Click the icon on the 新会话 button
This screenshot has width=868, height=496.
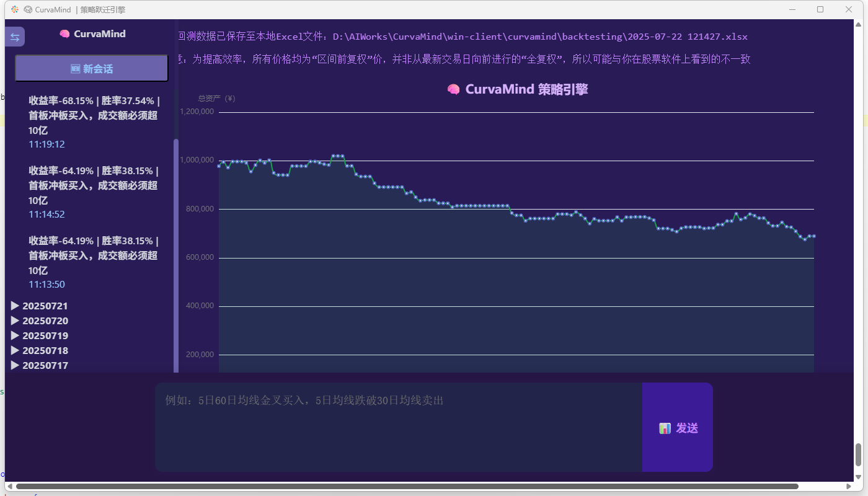tap(76, 69)
